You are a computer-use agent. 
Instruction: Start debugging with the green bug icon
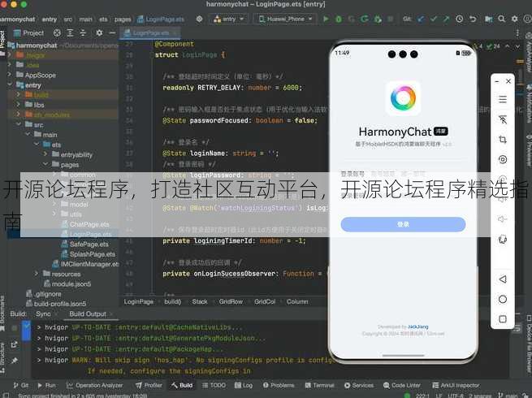[x=339, y=19]
